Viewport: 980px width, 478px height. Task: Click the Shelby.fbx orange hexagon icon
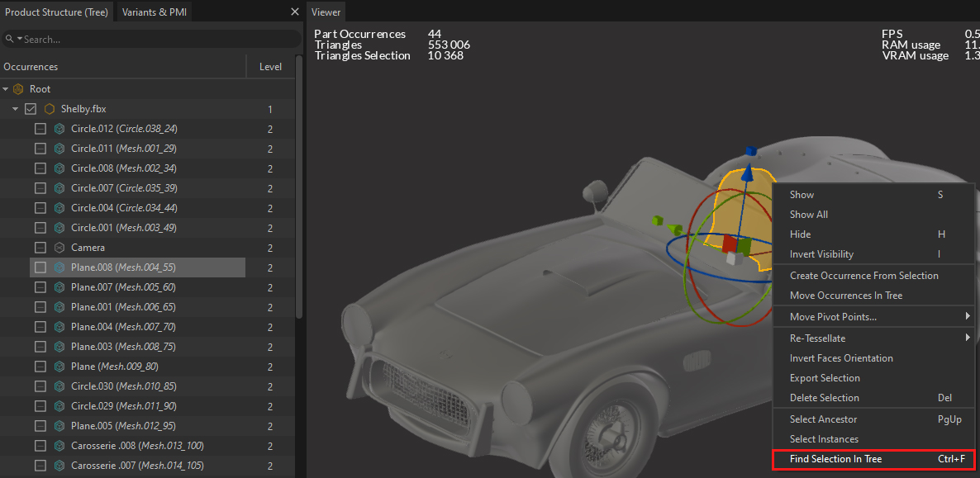coord(50,109)
